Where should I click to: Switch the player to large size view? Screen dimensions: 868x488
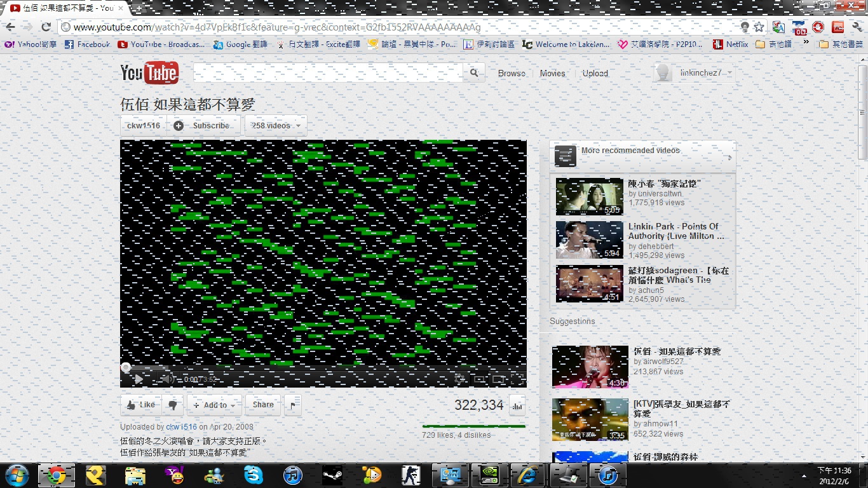coord(499,379)
